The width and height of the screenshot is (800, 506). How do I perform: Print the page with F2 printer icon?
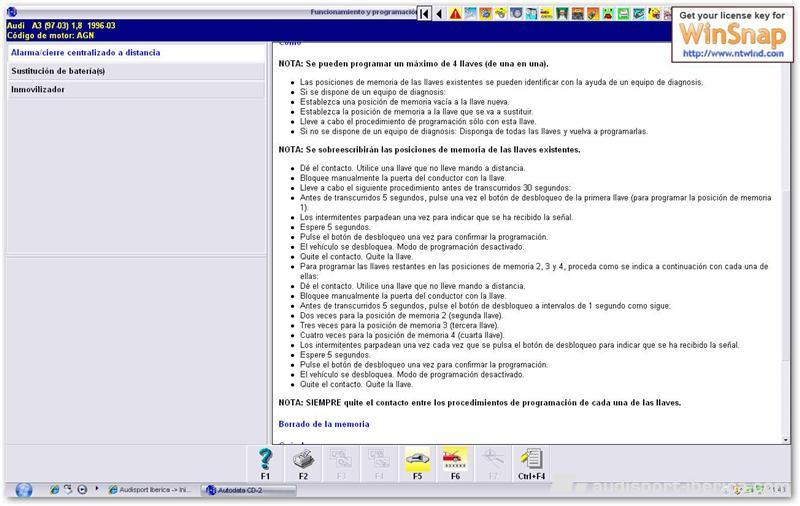304,463
